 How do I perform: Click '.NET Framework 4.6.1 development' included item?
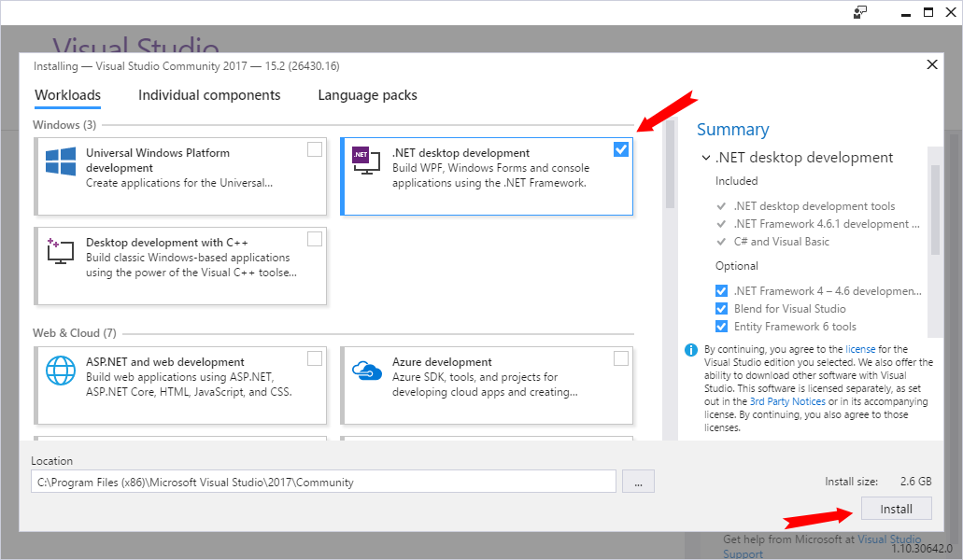827,224
